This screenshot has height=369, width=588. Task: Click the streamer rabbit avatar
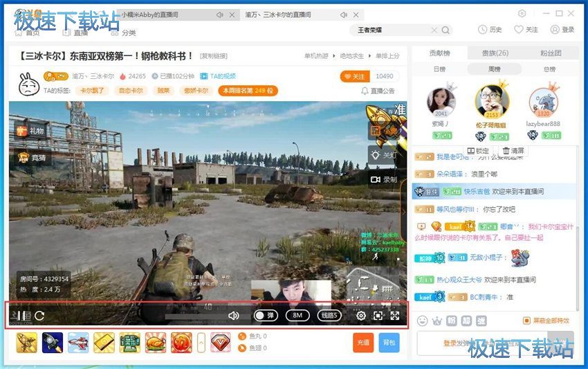[29, 84]
